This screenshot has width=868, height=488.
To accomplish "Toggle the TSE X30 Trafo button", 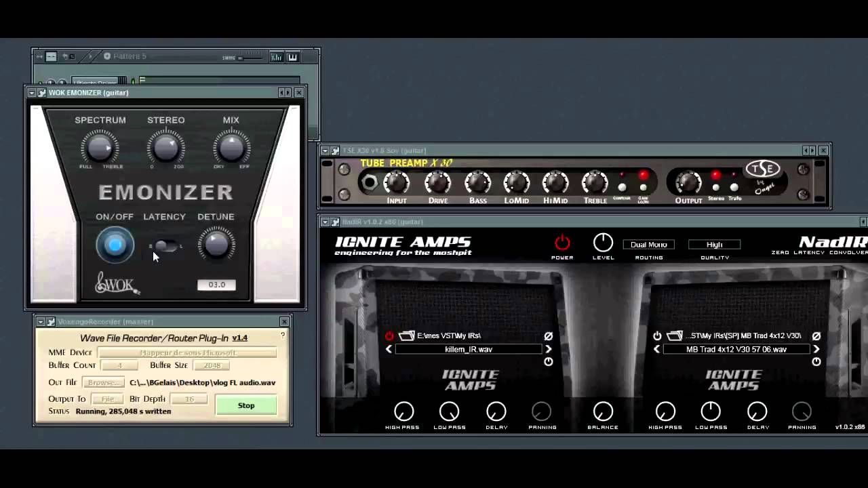I will [734, 187].
